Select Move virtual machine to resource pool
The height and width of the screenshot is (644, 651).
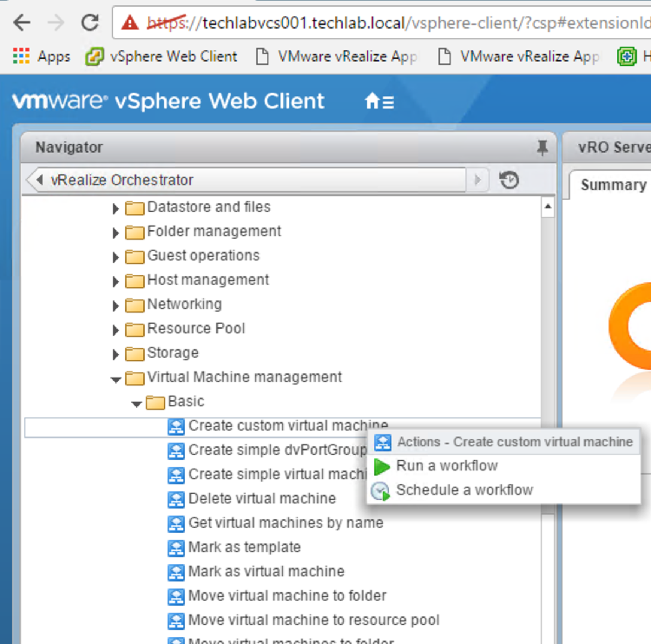[314, 620]
